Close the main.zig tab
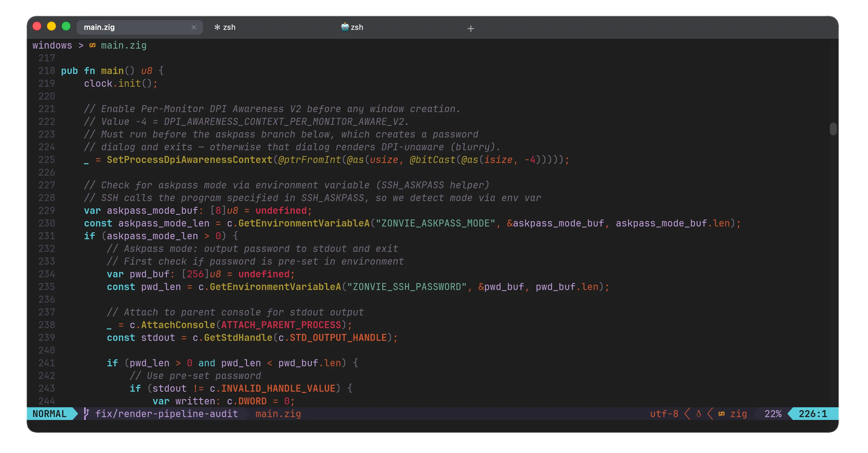Screen dimensions: 868x453 pyautogui.click(x=193, y=27)
